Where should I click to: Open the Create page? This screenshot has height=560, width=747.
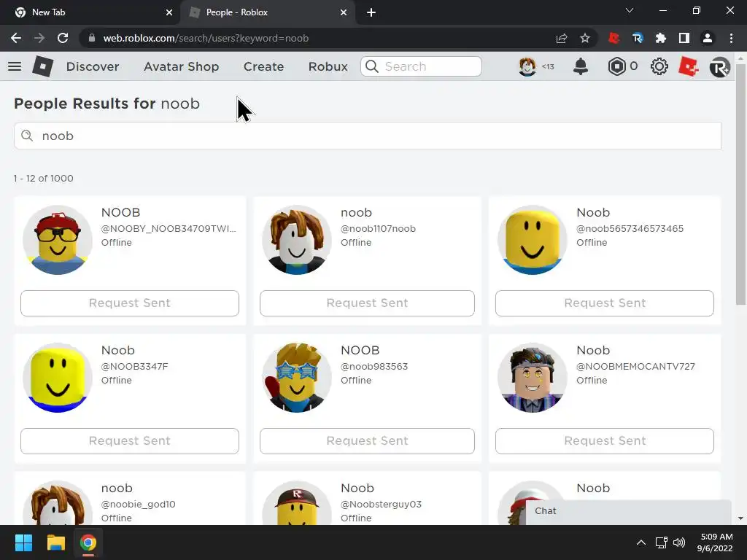tap(263, 66)
